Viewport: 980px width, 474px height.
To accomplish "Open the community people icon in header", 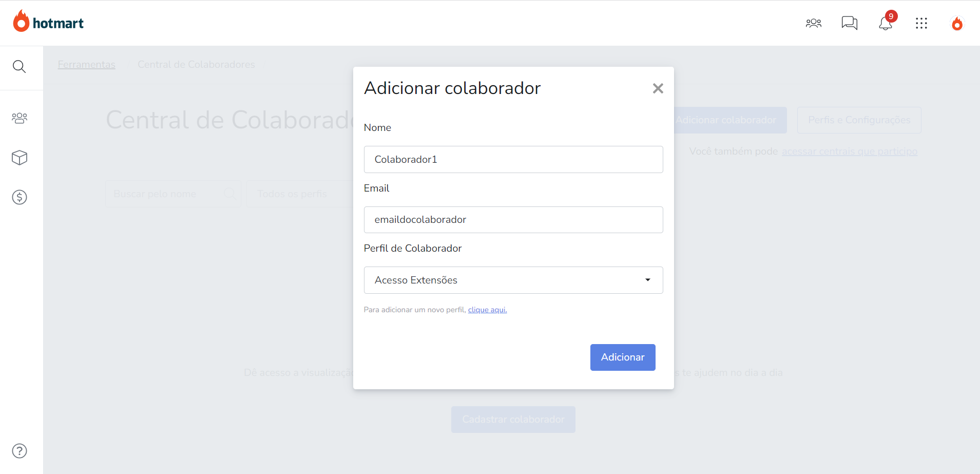I will click(814, 23).
